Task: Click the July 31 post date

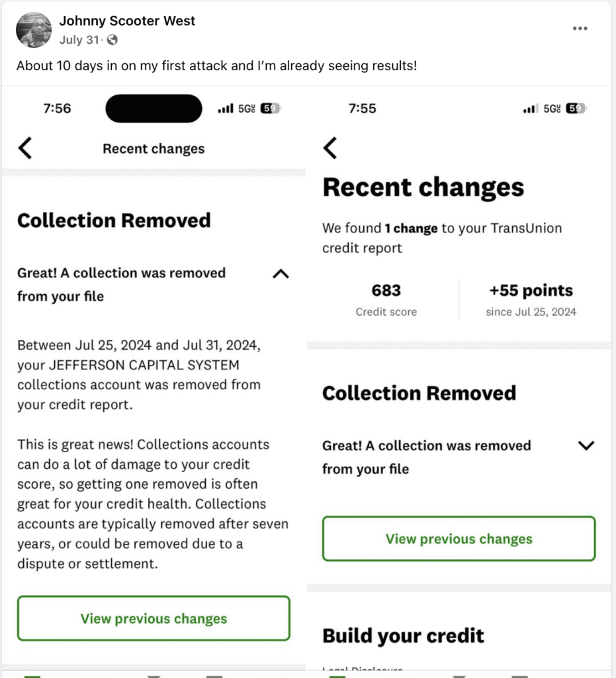Action: coord(79,40)
